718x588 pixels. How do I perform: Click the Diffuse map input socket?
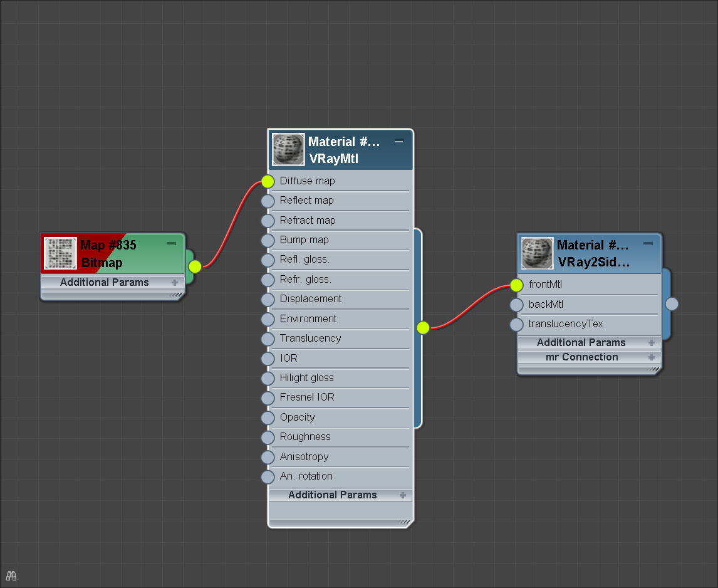pyautogui.click(x=268, y=181)
